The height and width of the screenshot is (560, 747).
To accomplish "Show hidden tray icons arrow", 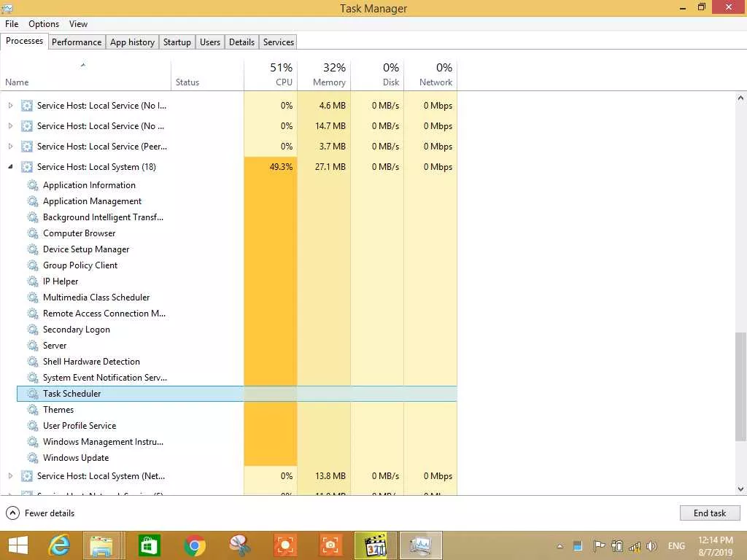I will [560, 546].
